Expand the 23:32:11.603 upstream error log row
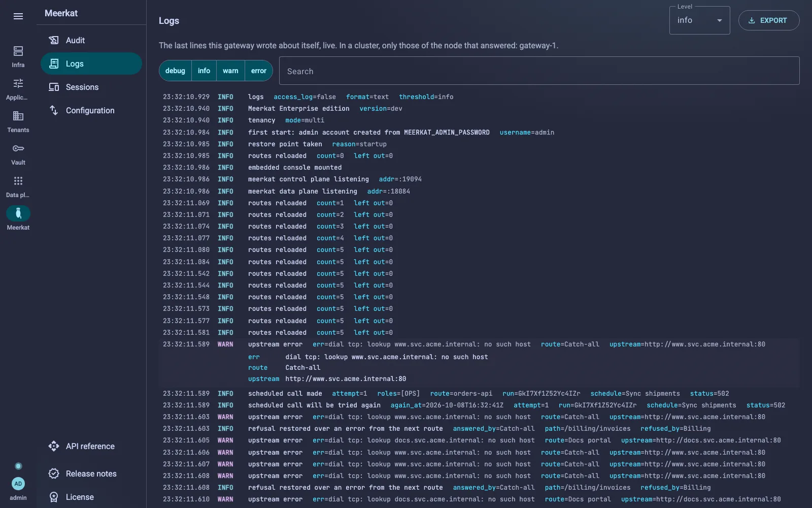Image resolution: width=812 pixels, height=508 pixels. click(x=479, y=417)
